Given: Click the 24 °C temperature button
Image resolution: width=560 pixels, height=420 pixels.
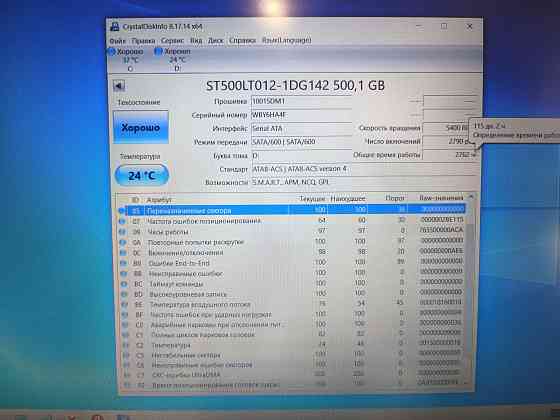Looking at the screenshot, I should (x=142, y=175).
